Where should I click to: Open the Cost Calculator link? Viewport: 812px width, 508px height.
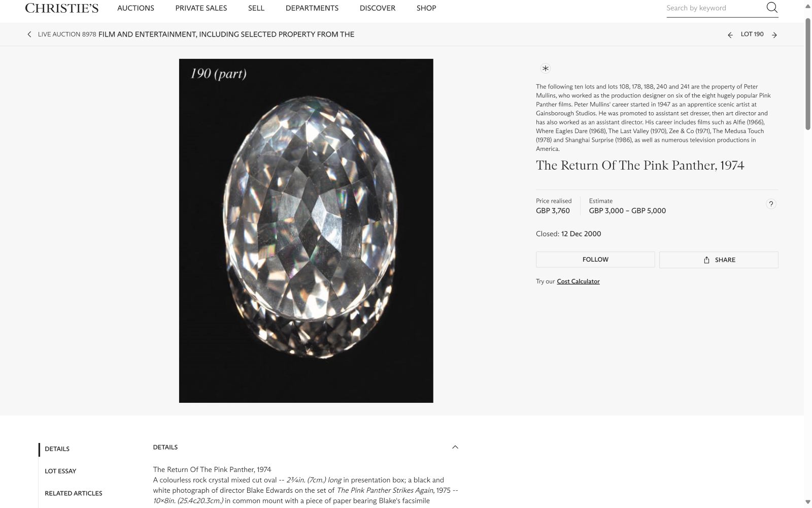[x=578, y=281]
